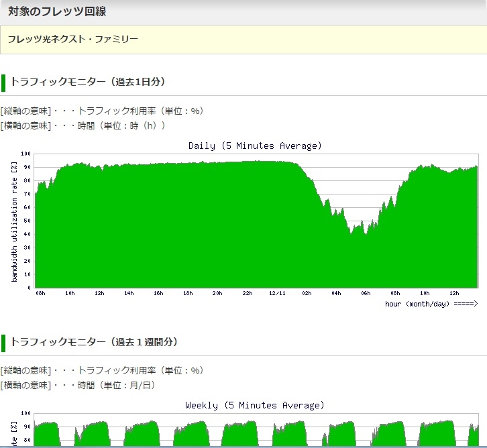Click the Weekly (5 Minutes Average) chart title
This screenshot has width=487, height=448.
tap(255, 406)
